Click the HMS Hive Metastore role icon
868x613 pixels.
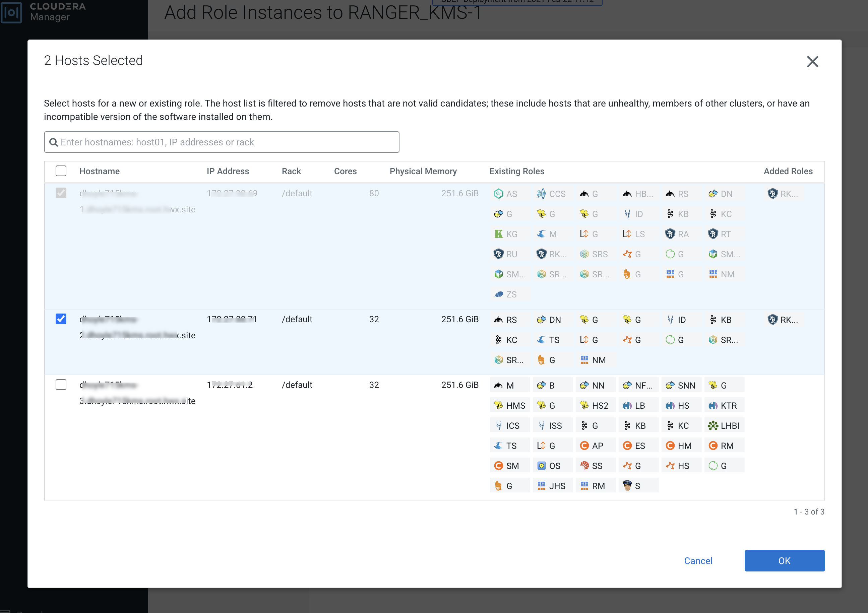pyautogui.click(x=499, y=406)
